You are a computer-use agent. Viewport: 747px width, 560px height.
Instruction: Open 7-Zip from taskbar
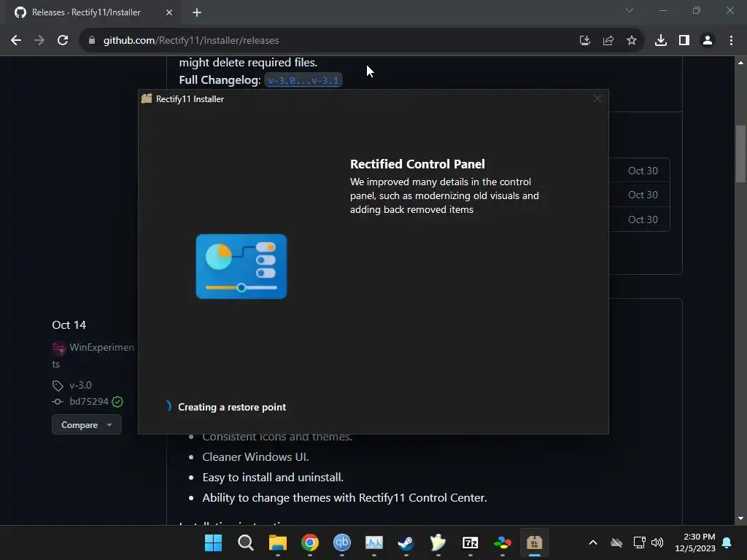[471, 542]
